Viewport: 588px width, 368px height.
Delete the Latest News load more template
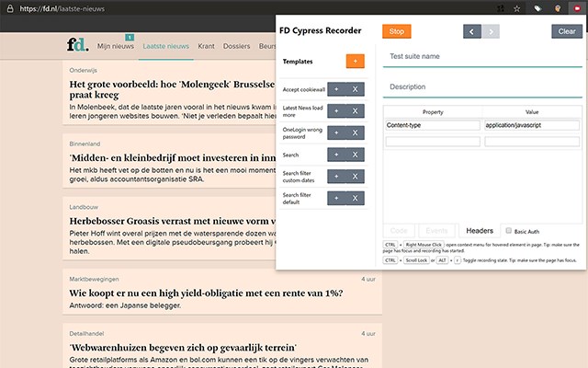tap(356, 111)
